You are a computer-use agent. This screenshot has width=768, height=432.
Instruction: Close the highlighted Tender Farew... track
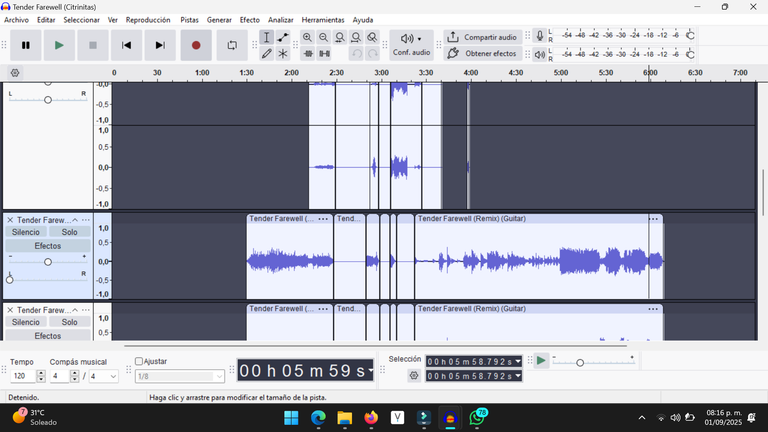point(10,220)
